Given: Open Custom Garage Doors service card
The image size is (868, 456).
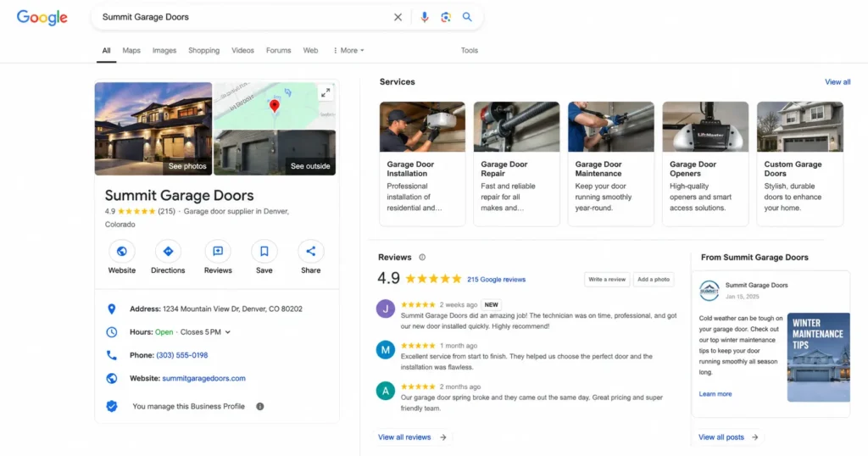Looking at the screenshot, I should (800, 164).
